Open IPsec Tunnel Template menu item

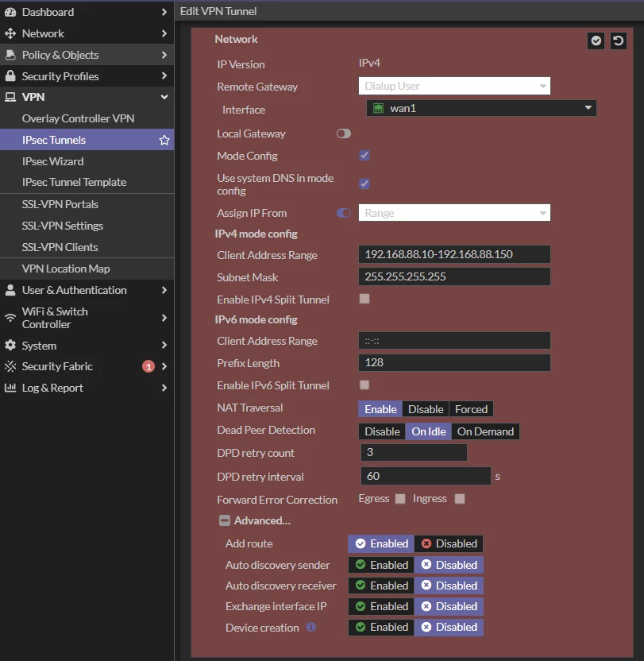coord(74,182)
